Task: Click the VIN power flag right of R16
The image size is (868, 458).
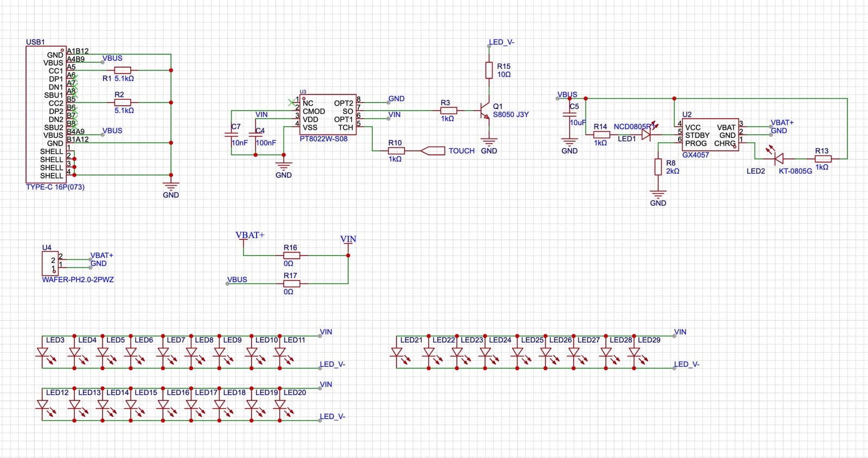Action: click(348, 239)
